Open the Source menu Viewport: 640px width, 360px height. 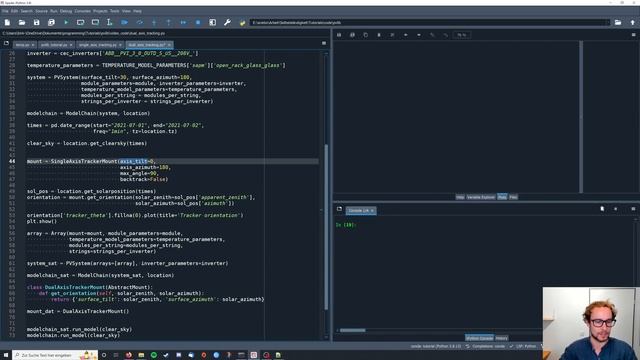[x=41, y=11]
